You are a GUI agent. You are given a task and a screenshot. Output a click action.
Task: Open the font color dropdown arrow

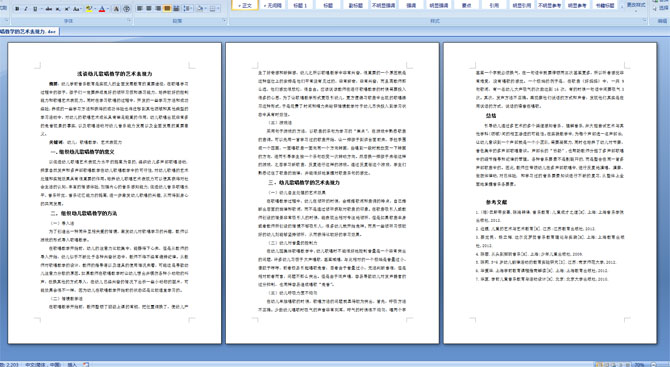(x=108, y=9)
